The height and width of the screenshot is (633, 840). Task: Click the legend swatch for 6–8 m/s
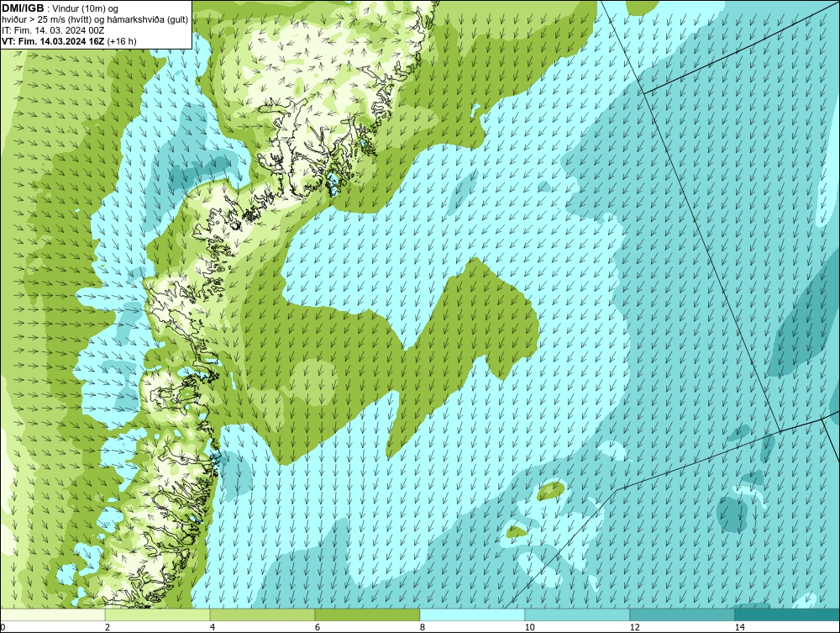point(368,615)
